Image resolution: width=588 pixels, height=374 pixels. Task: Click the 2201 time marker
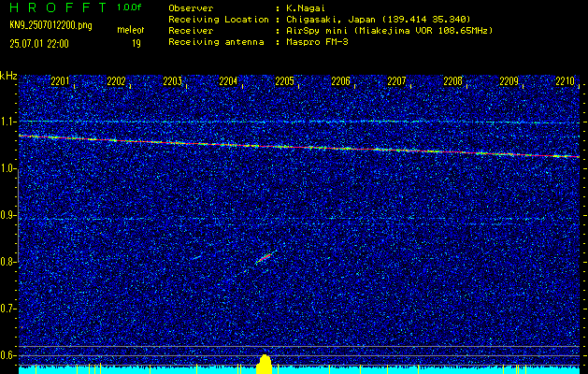point(60,81)
